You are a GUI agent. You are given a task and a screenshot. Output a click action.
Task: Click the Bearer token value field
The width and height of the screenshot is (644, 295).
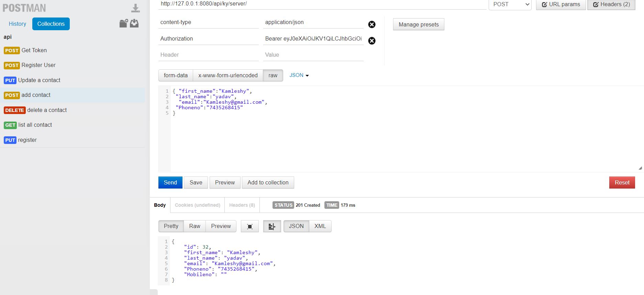click(313, 38)
